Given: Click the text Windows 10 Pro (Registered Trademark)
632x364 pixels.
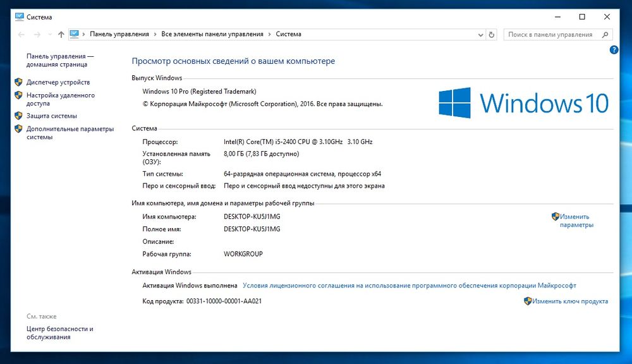Looking at the screenshot, I should (x=199, y=92).
